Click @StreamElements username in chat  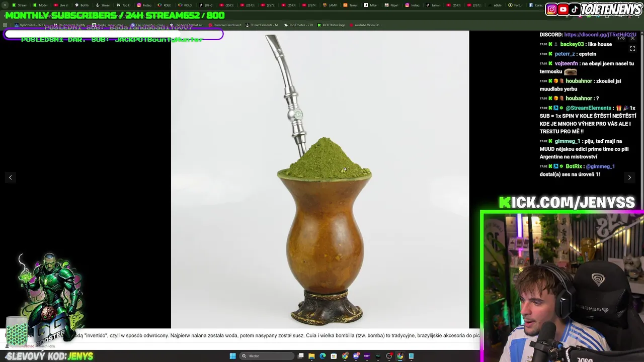pos(588,108)
